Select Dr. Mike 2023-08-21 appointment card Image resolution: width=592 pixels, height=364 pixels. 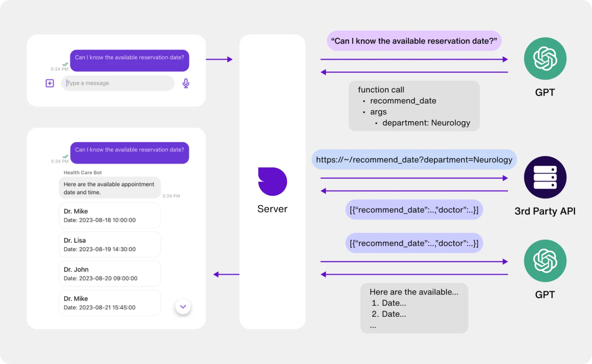[110, 303]
